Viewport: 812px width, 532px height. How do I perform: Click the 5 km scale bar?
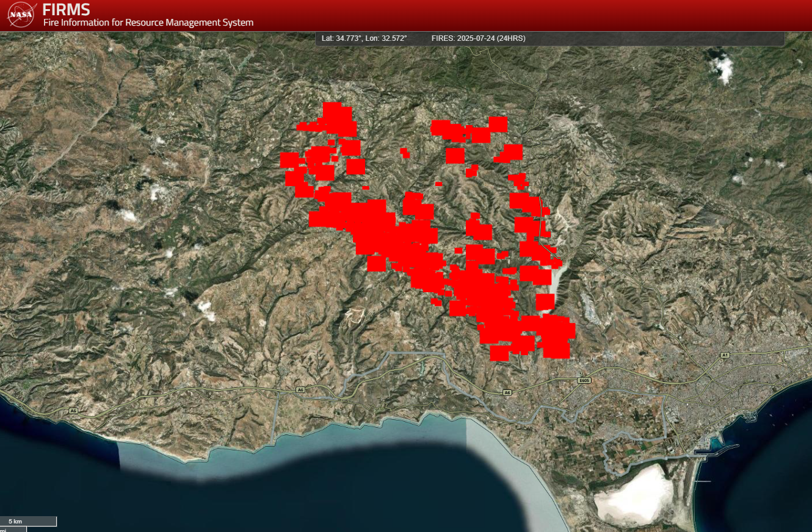pos(29,522)
